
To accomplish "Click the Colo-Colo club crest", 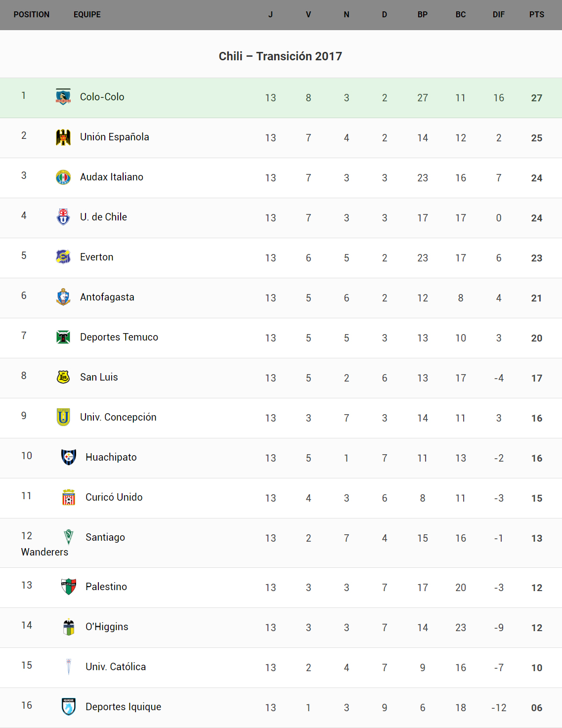I will [x=63, y=97].
